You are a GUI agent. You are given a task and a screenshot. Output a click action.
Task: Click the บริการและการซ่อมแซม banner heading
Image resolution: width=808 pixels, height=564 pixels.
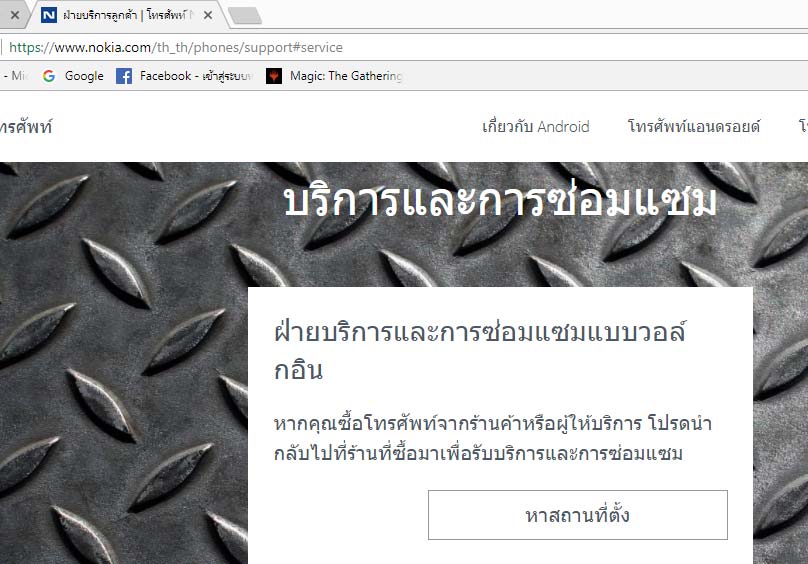[500, 200]
